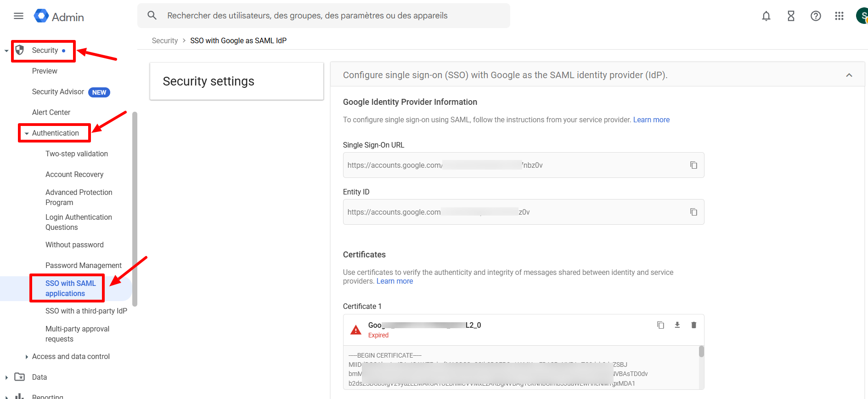868x399 pixels.
Task: Open Security Advisor
Action: coord(58,91)
